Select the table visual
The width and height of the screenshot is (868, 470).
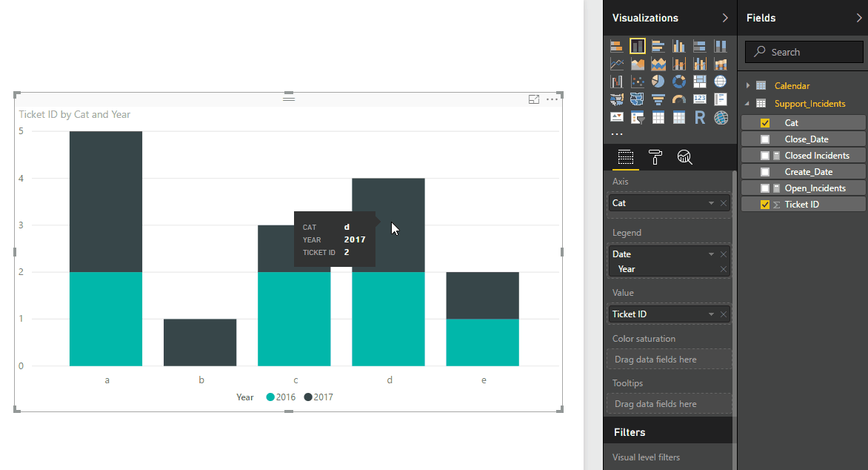point(658,117)
